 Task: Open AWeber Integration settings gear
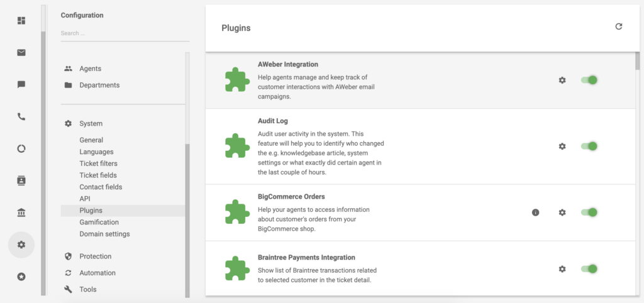562,80
